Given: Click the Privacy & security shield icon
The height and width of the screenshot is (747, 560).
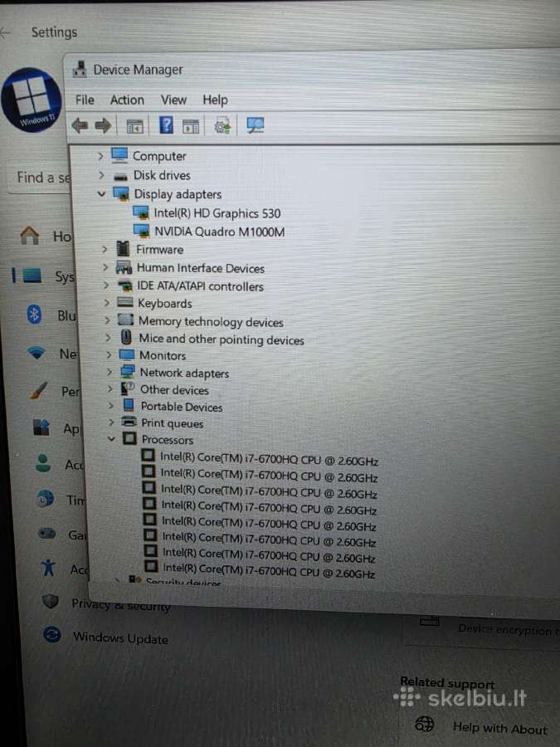Looking at the screenshot, I should click(50, 601).
